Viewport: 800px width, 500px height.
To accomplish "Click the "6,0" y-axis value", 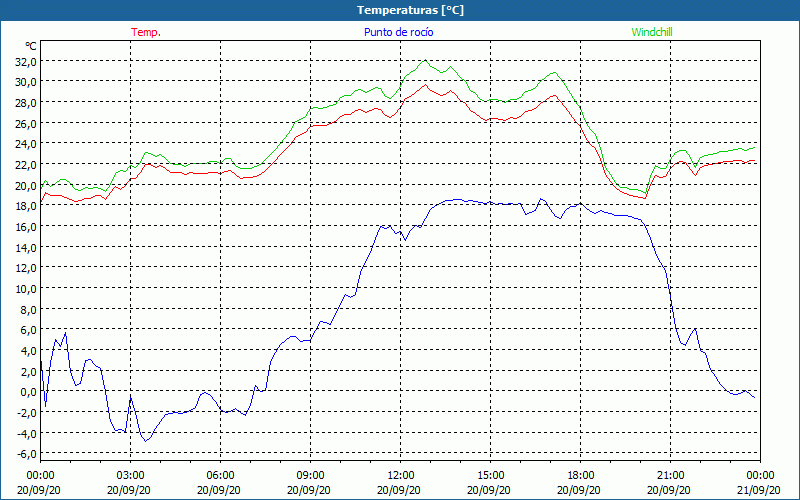I will [28, 331].
